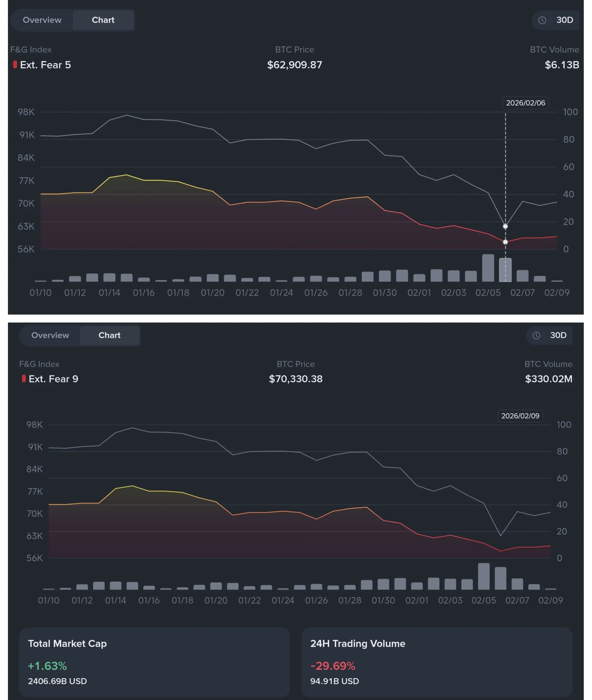
Task: Click the tallest volume bar in bottom chart
Action: (483, 576)
